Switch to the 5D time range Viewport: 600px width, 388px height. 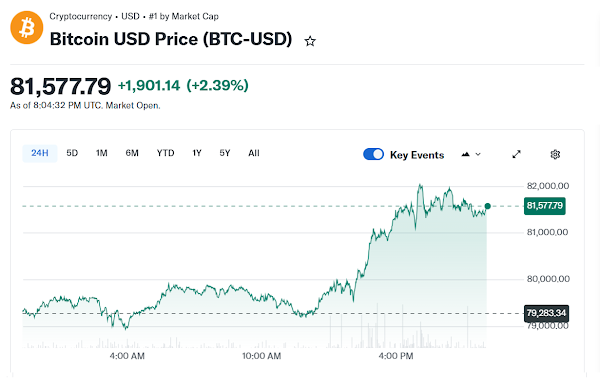click(72, 153)
